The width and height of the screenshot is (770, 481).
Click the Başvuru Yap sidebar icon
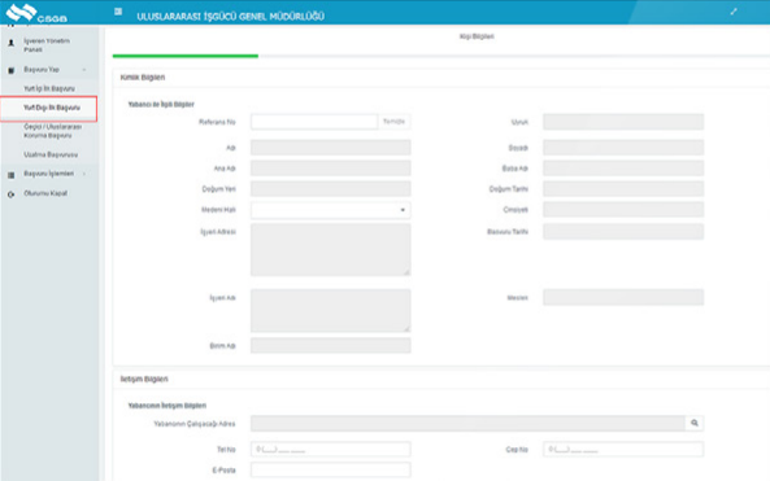pos(11,70)
